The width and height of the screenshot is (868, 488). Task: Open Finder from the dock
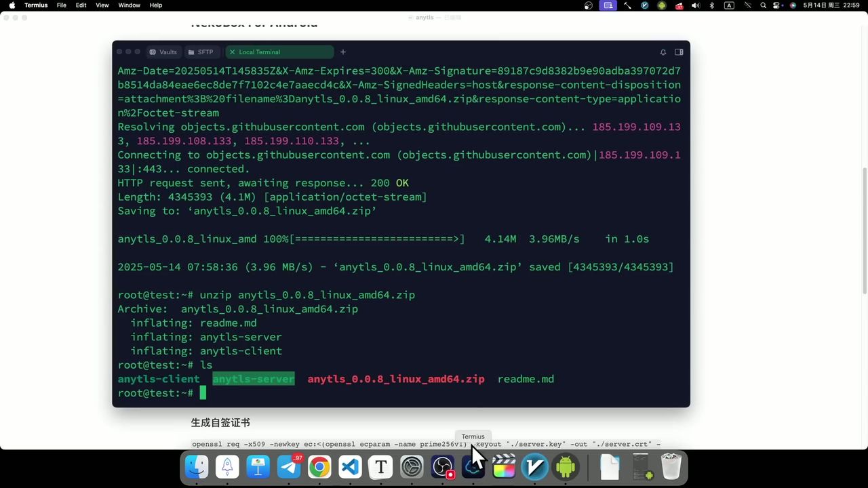(x=197, y=467)
